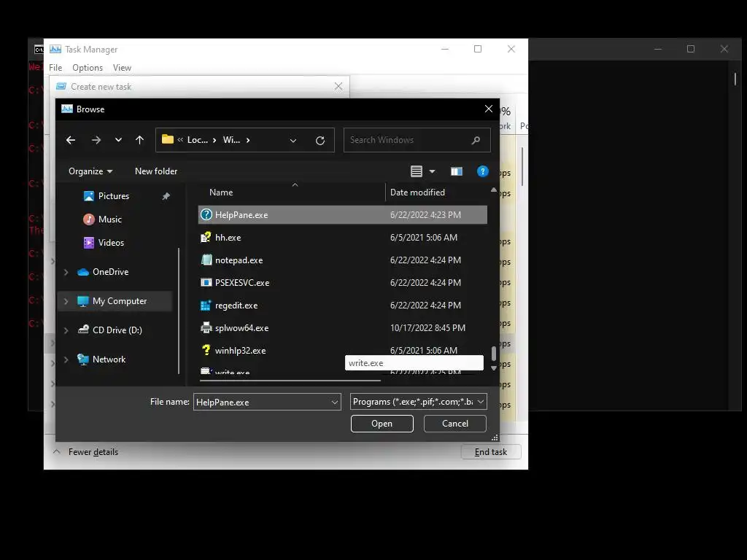This screenshot has width=747, height=560.
Task: Select Pictures in navigation pane
Action: coord(113,195)
